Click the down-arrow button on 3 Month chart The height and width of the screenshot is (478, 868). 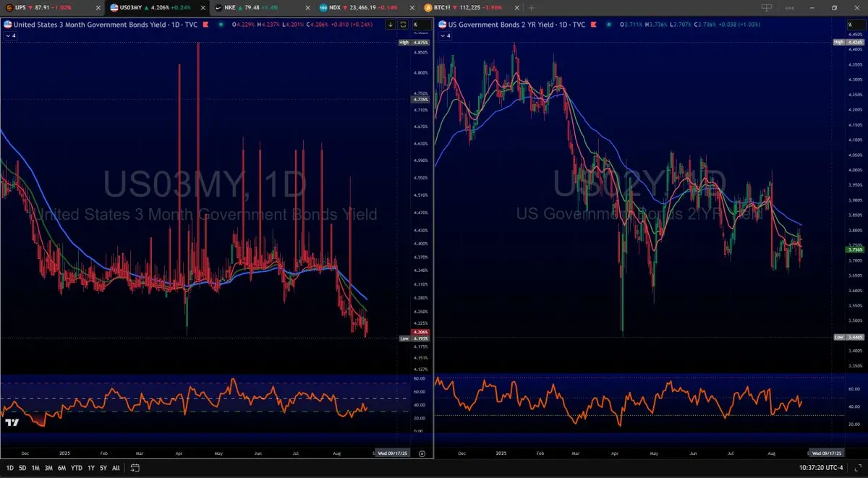391,24
